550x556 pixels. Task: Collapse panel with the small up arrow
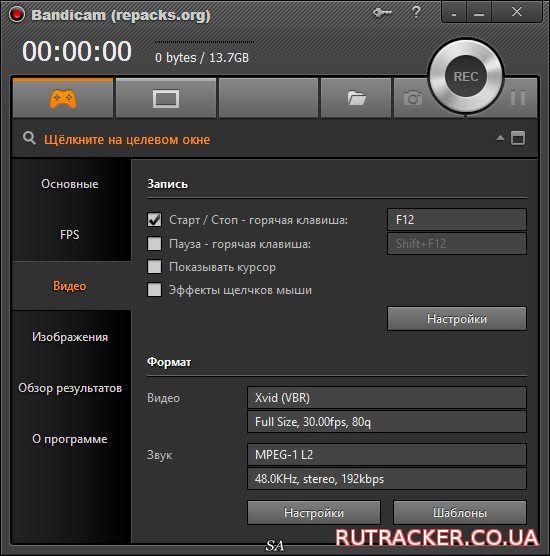tap(500, 138)
